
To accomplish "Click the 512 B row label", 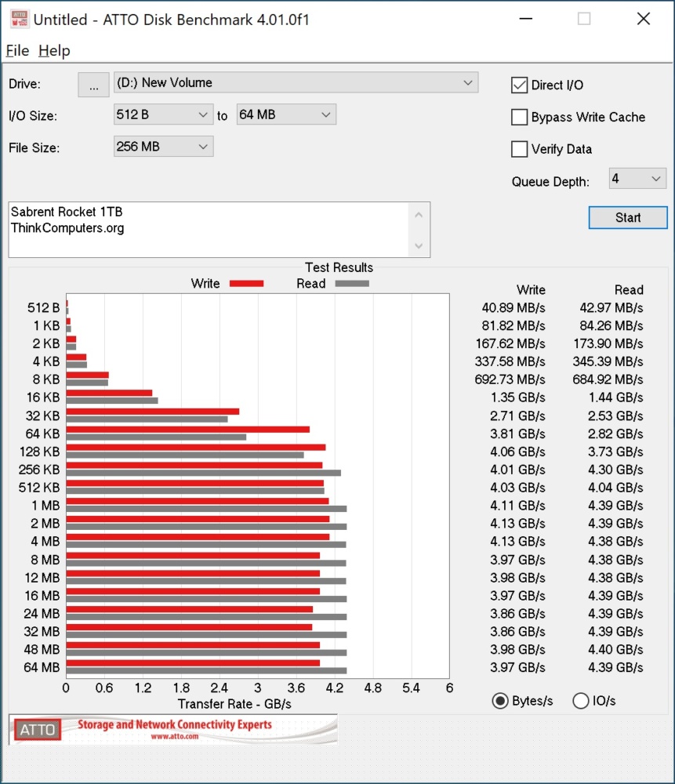I will pyautogui.click(x=43, y=307).
